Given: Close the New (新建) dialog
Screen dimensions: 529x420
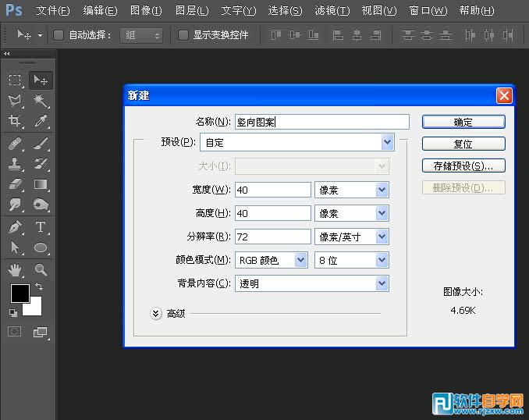Looking at the screenshot, I should 504,96.
